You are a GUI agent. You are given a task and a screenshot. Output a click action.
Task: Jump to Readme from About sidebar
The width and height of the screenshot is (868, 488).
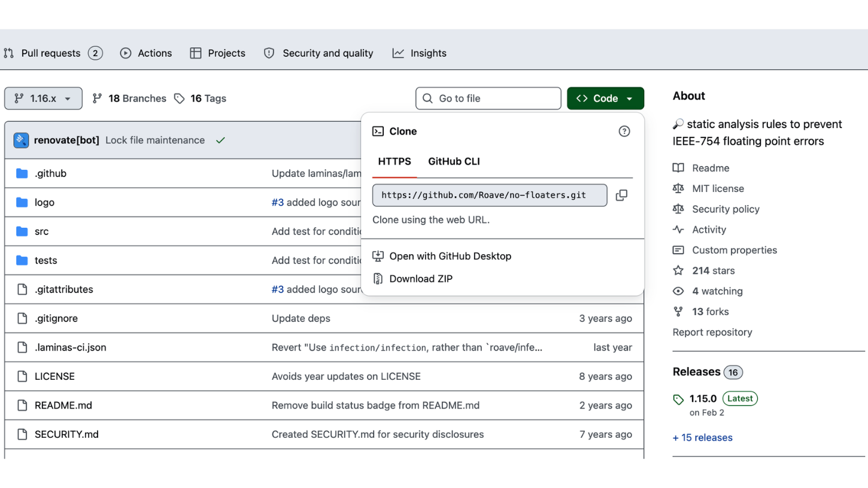[701, 169]
